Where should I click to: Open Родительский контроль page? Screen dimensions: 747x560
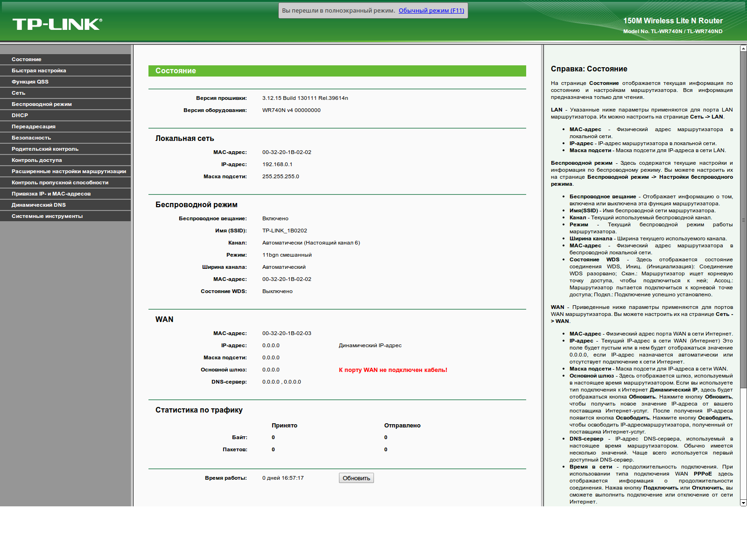(45, 149)
